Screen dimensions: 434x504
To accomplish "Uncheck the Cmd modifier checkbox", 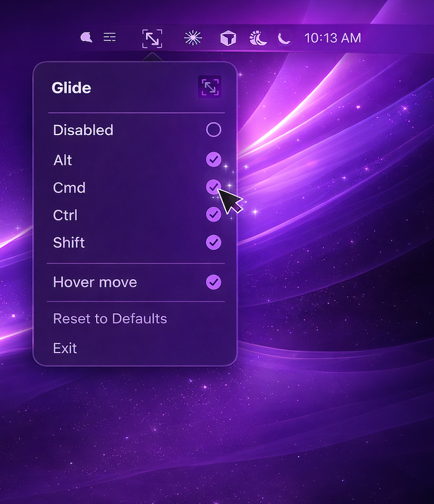I will click(214, 187).
